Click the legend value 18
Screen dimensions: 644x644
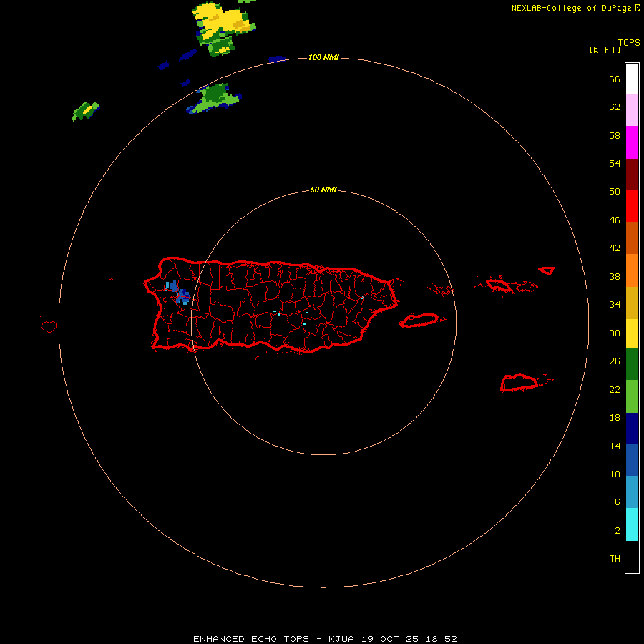coord(615,418)
